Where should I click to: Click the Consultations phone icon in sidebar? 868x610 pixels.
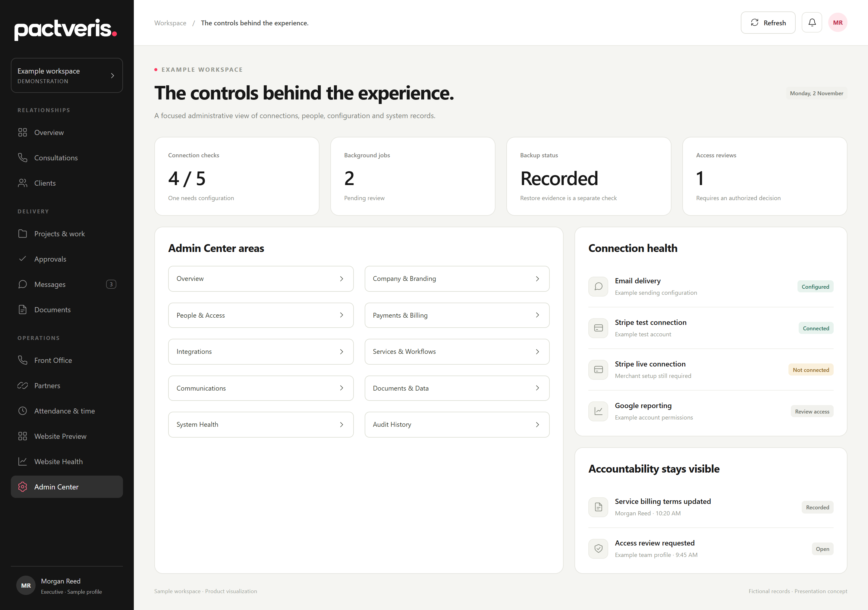[x=23, y=158]
